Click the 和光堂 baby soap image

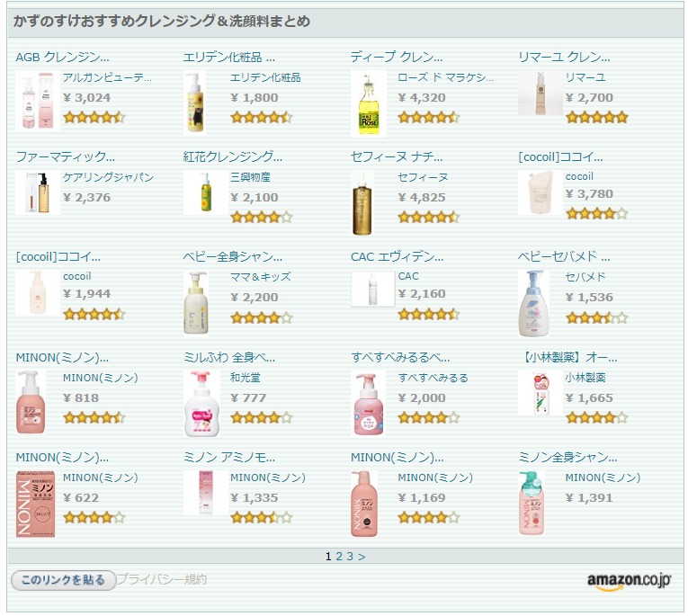201,404
